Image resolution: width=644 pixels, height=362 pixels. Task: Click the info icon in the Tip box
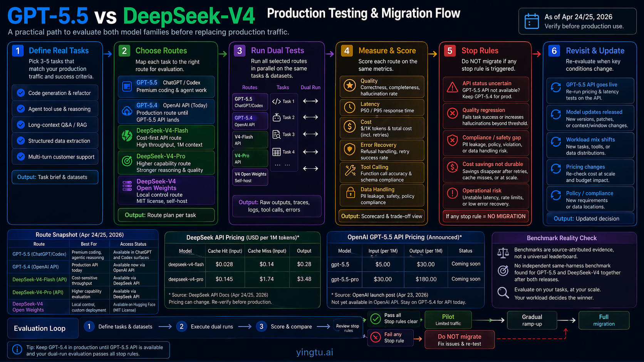[x=17, y=349]
